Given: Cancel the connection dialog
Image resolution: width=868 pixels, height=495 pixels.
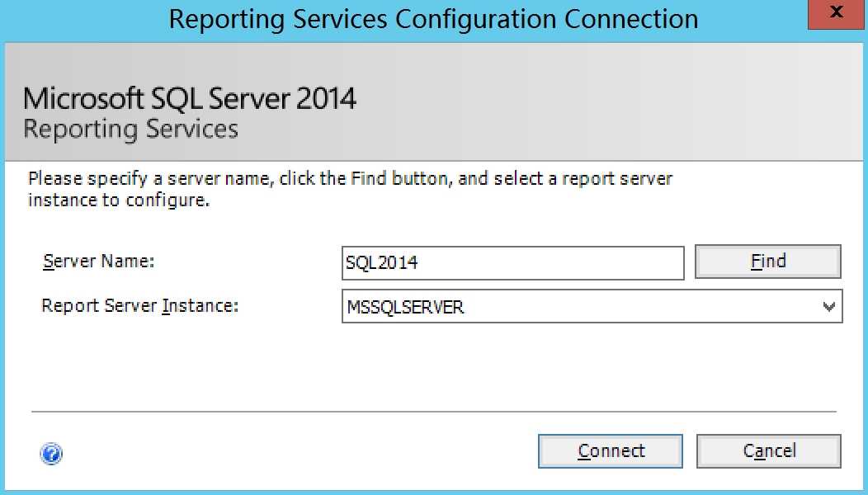Looking at the screenshot, I should pos(769,451).
